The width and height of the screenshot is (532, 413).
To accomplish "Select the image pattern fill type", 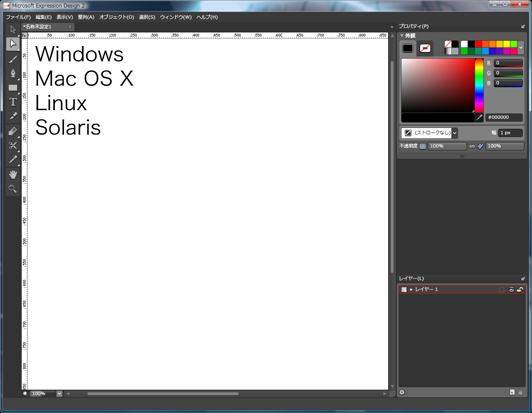I will pyautogui.click(x=455, y=51).
